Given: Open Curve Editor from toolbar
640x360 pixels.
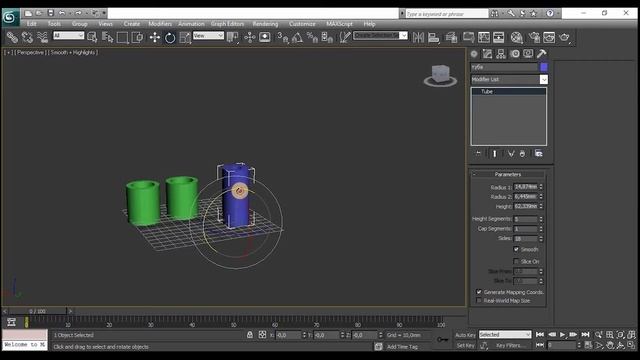Looking at the screenshot, I should coord(484,38).
